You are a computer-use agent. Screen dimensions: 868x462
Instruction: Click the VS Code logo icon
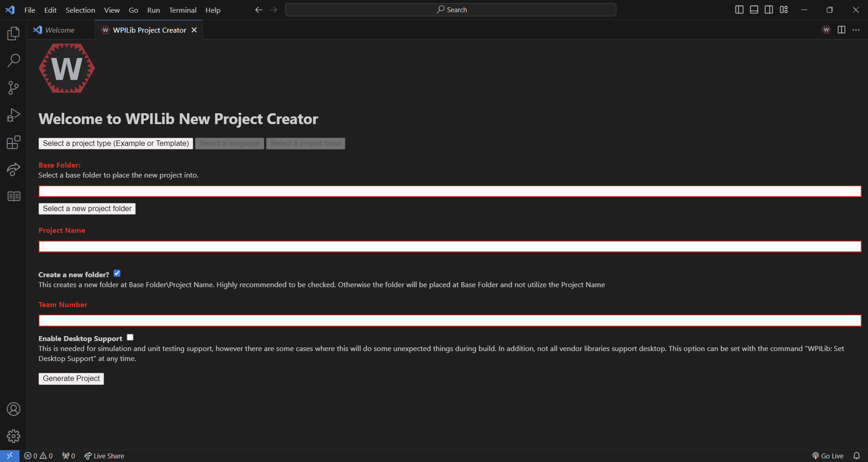tap(10, 10)
